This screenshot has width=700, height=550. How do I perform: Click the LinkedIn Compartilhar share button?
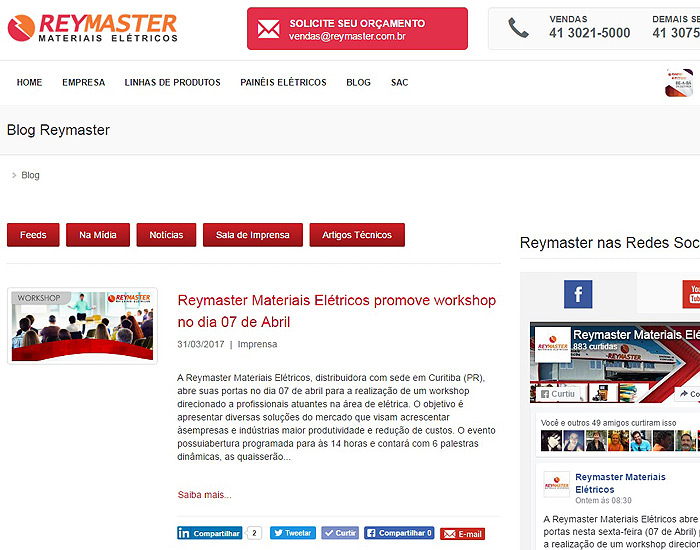click(209, 533)
